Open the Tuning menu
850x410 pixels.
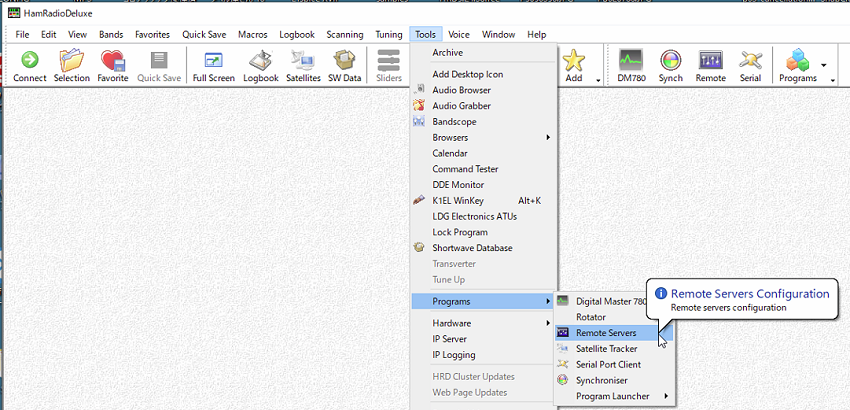click(x=389, y=34)
